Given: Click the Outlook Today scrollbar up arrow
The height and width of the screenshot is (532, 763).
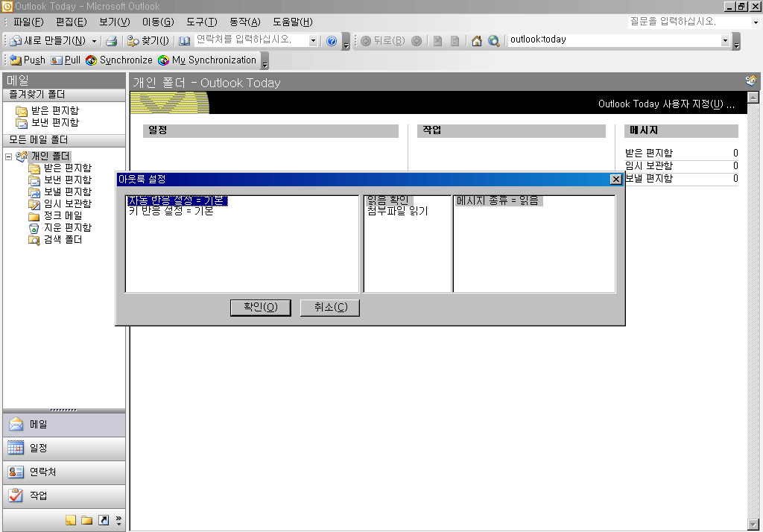Looking at the screenshot, I should tap(753, 98).
